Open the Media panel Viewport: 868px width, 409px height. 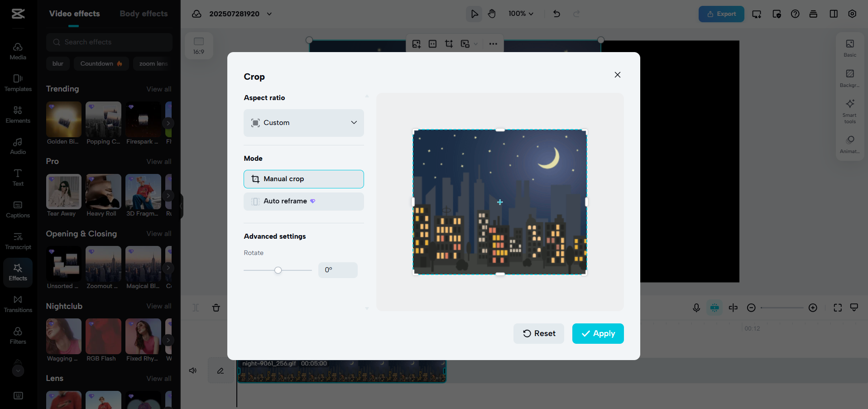[18, 50]
